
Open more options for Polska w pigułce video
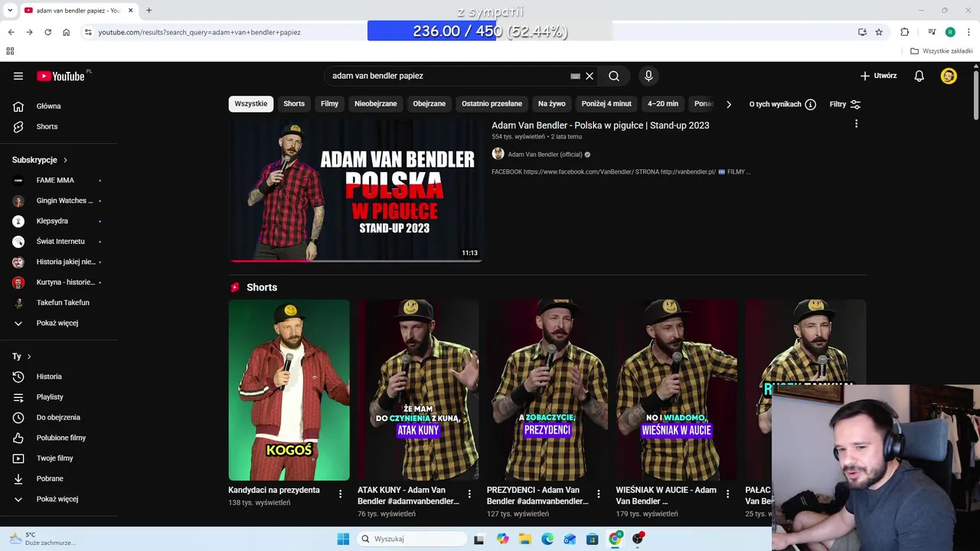click(856, 124)
